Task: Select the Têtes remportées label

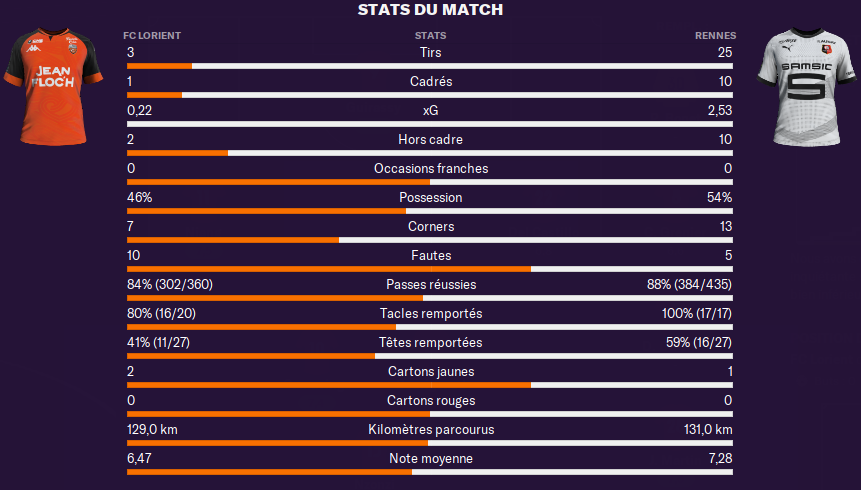Action: [430, 343]
